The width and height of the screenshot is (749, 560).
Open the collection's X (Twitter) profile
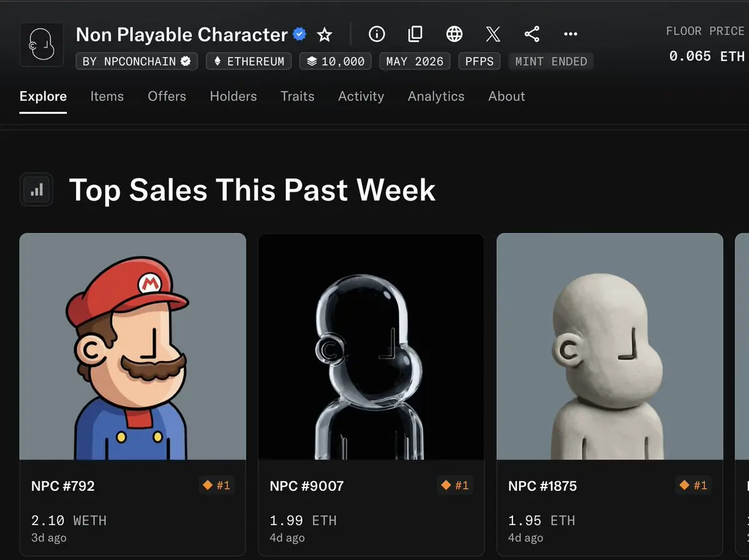pos(493,34)
